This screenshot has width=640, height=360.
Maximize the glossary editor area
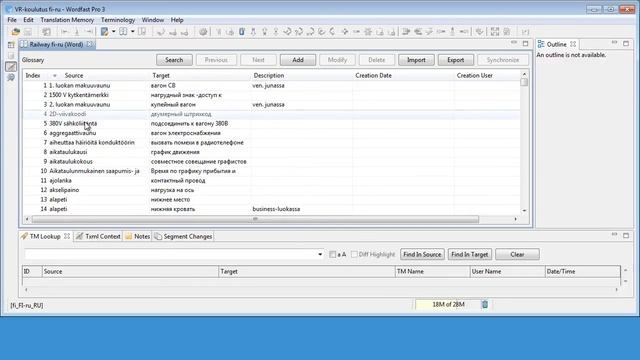coord(525,43)
